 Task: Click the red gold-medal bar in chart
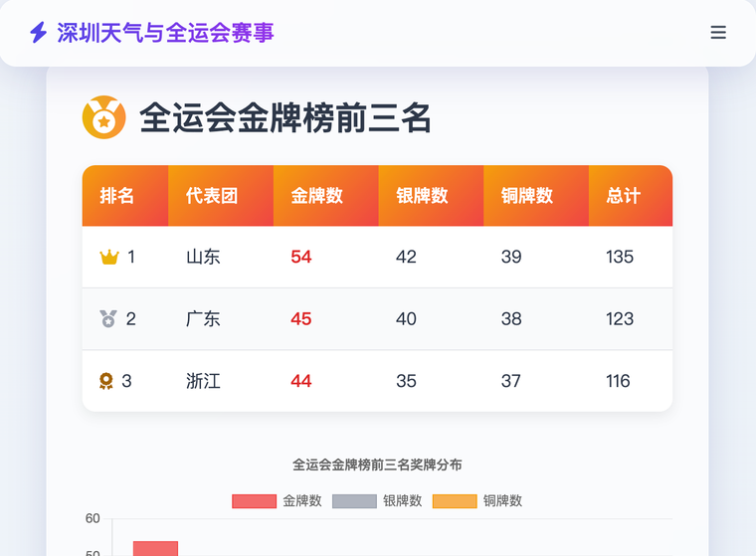[x=155, y=548]
